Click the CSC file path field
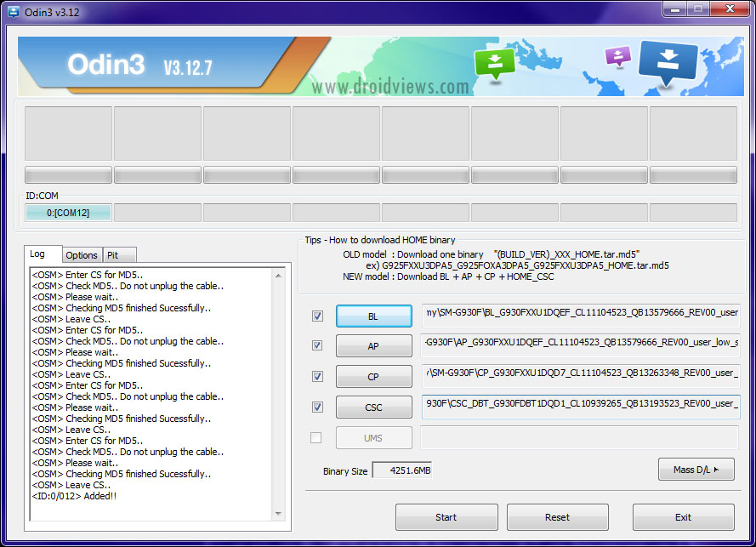This screenshot has height=547, width=756. pyautogui.click(x=581, y=407)
